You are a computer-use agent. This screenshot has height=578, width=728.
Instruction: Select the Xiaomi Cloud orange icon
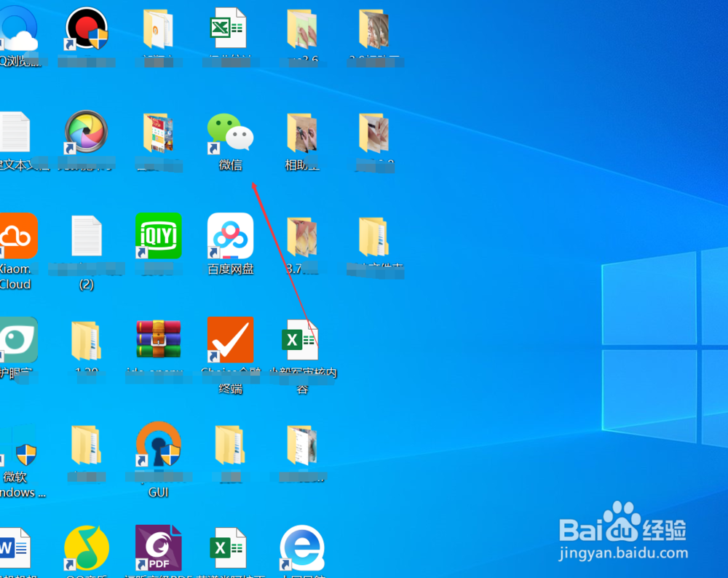19,236
